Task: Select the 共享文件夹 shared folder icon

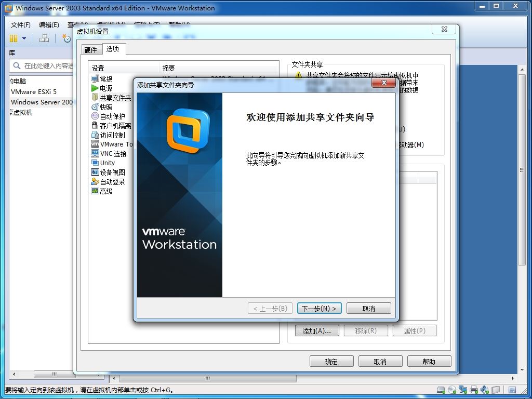Action: point(95,98)
